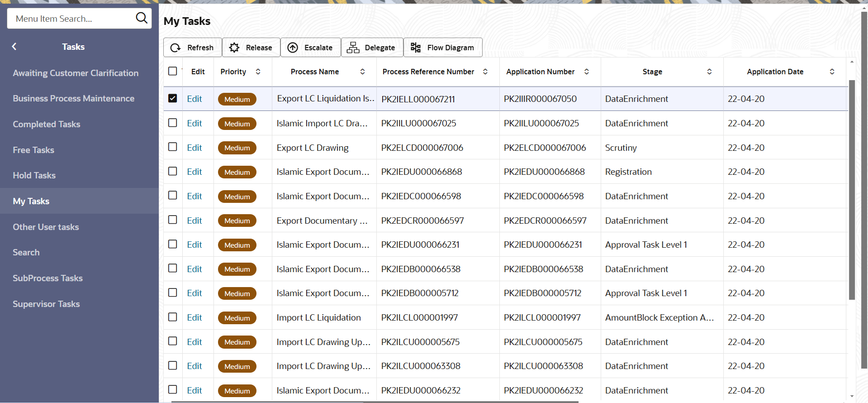Click the search magnifier icon
The image size is (868, 403).
point(142,18)
